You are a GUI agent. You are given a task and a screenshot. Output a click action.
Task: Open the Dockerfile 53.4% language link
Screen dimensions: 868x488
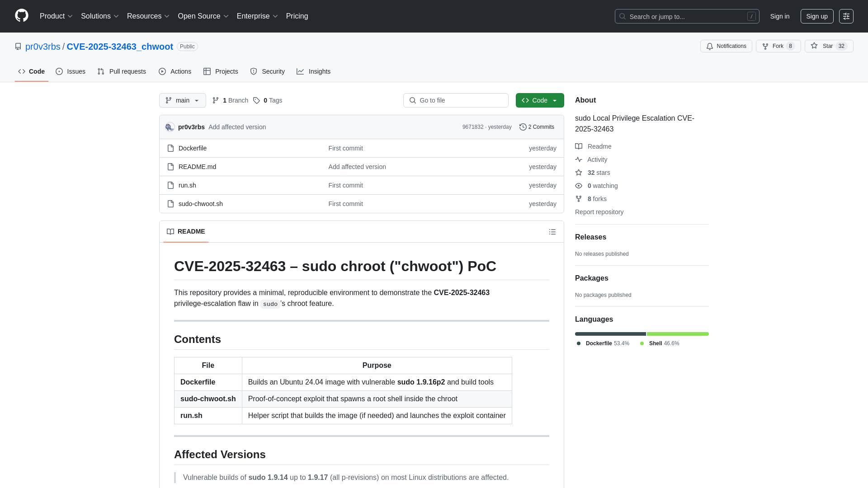coord(603,343)
